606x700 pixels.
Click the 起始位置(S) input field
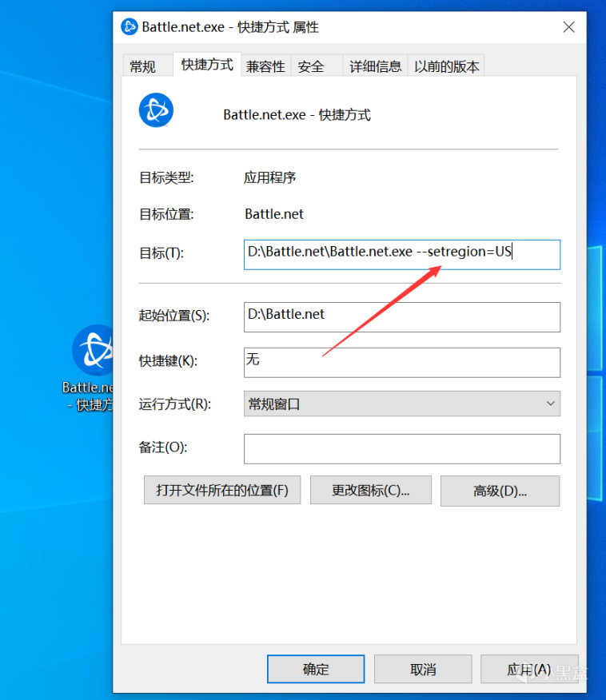[402, 317]
